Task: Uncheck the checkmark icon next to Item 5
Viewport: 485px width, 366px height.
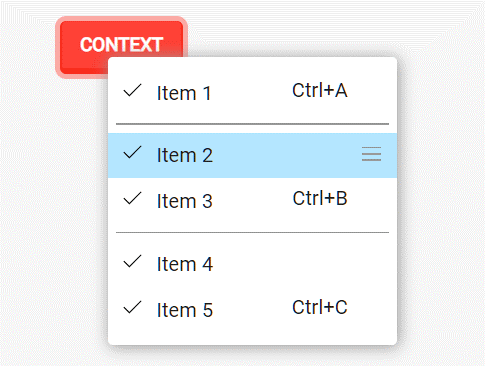Action: [x=132, y=307]
